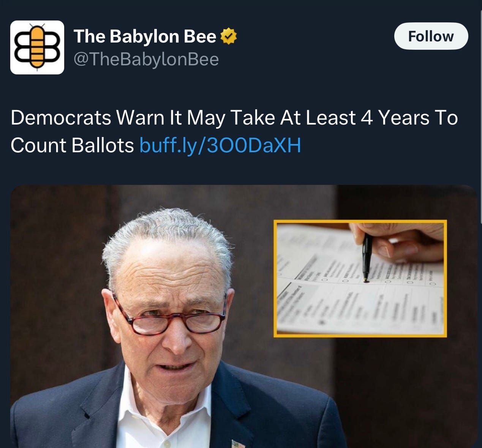Click the pen in the ballot inset

click(x=367, y=257)
